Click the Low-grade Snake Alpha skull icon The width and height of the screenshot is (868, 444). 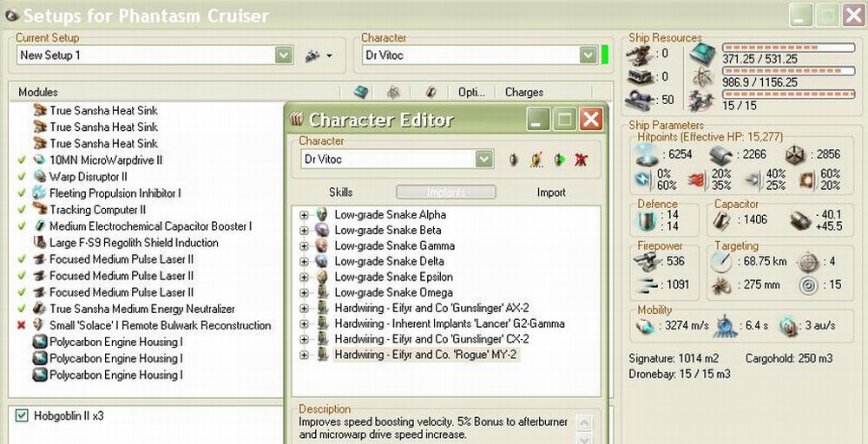(x=322, y=214)
